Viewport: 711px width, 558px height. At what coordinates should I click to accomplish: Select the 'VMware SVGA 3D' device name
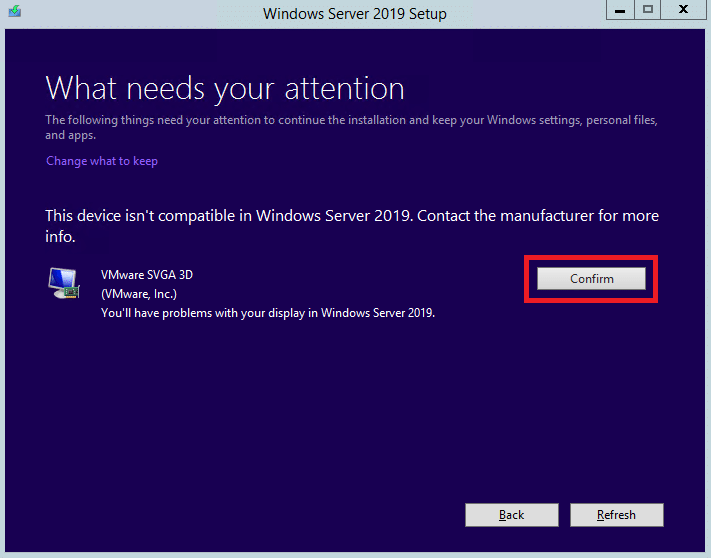147,275
